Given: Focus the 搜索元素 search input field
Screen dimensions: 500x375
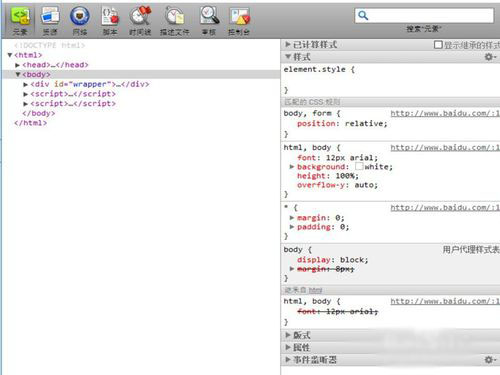Looking at the screenshot, I should point(424,15).
